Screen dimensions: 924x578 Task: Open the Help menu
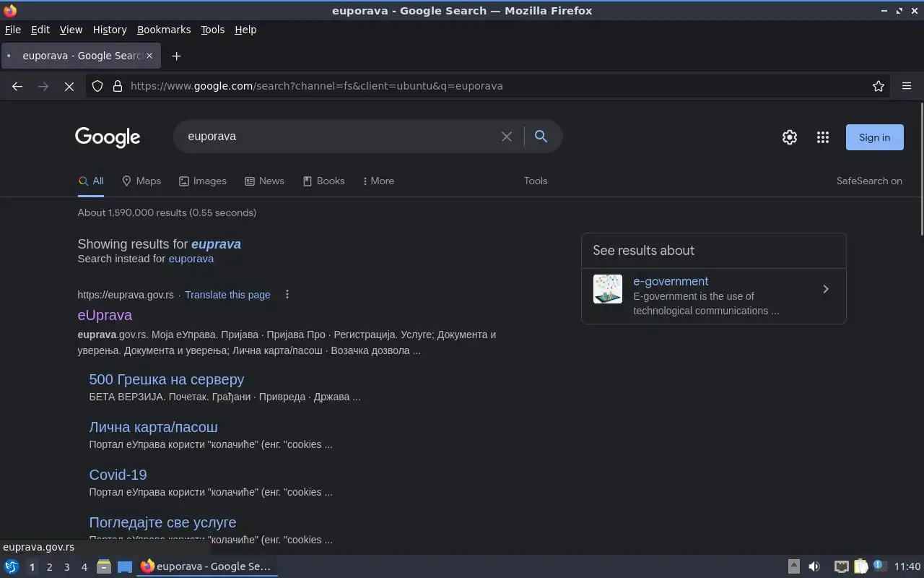tap(245, 30)
